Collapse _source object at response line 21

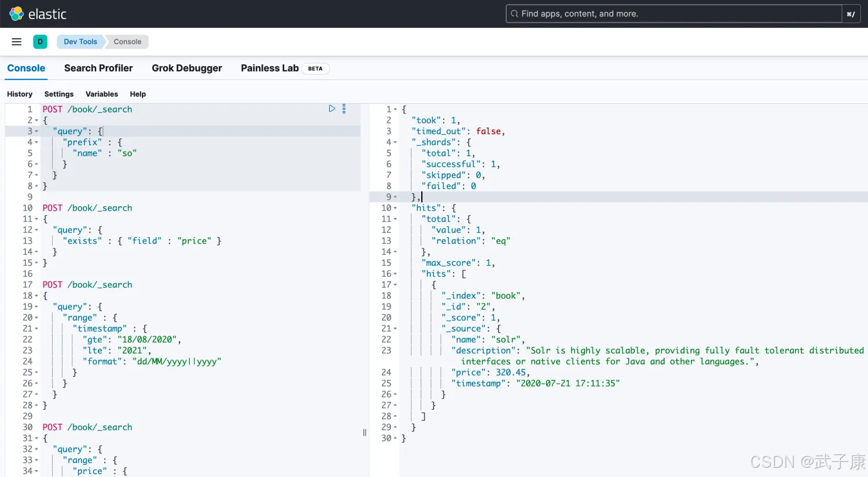pyautogui.click(x=395, y=329)
